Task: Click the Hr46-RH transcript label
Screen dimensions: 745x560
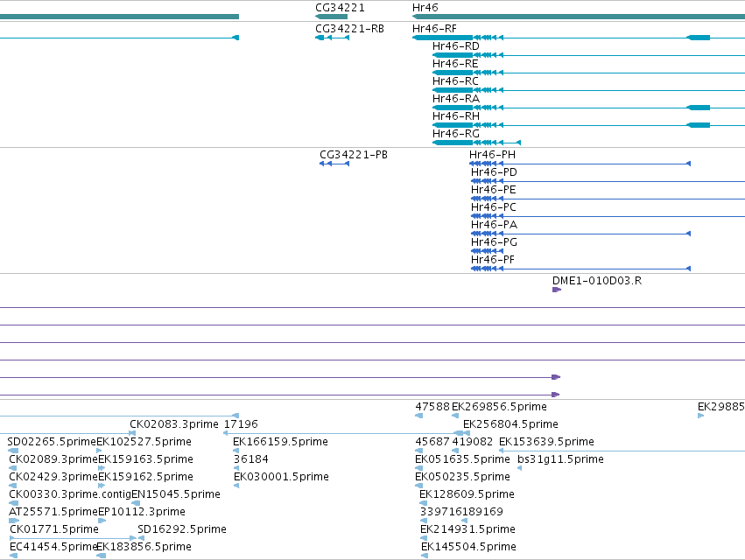Action: click(455, 116)
